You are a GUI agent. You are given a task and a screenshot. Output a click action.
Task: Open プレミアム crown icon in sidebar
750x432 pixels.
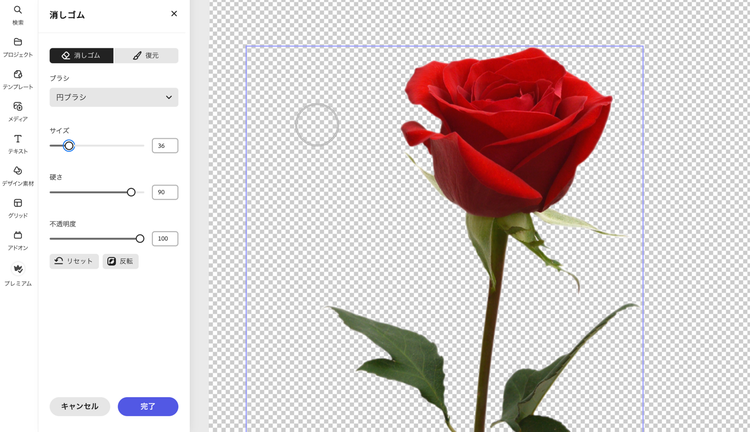(18, 269)
